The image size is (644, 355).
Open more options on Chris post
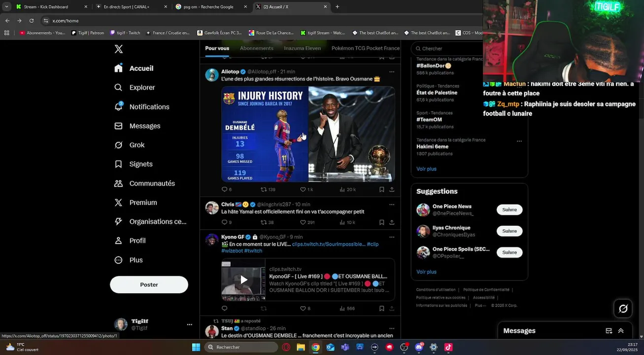[x=392, y=204]
